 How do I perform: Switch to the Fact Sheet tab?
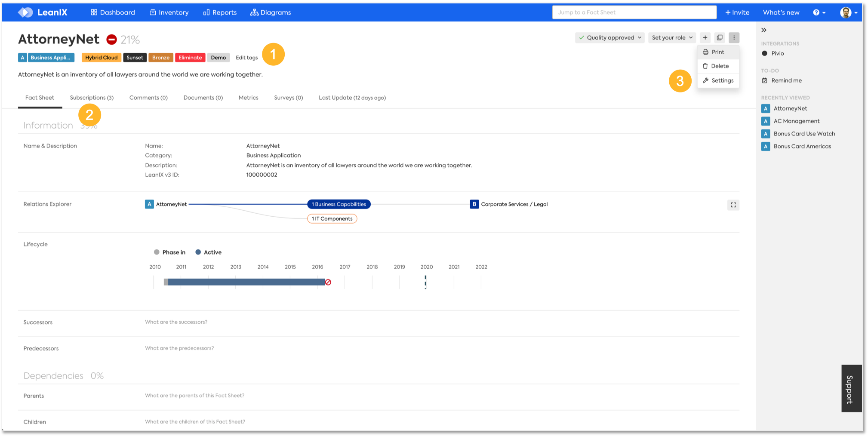click(40, 98)
